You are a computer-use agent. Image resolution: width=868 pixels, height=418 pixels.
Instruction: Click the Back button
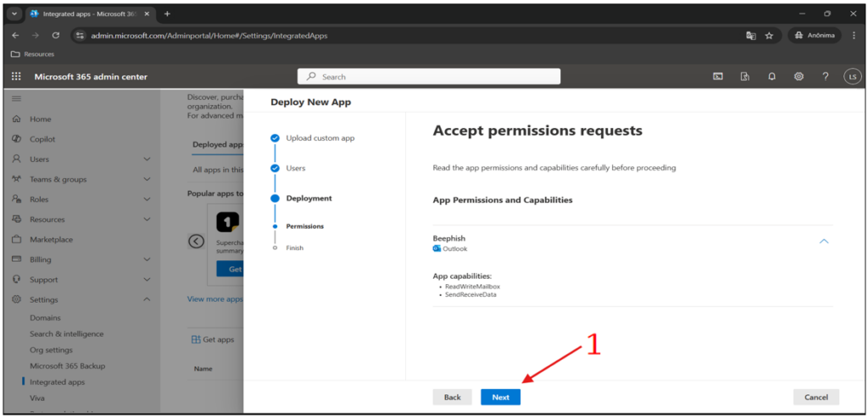(x=453, y=397)
